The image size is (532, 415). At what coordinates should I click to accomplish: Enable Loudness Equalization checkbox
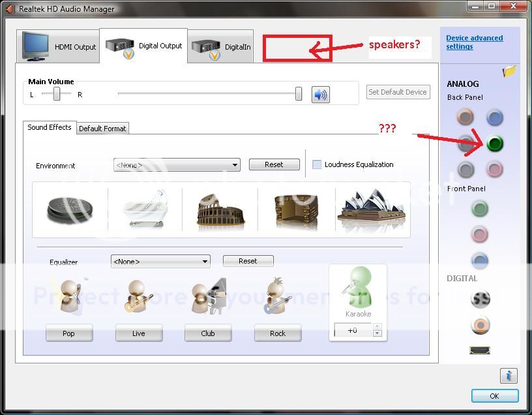(317, 164)
